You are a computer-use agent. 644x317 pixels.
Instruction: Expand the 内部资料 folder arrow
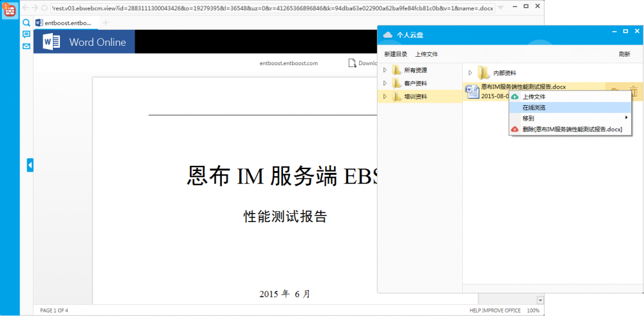470,73
